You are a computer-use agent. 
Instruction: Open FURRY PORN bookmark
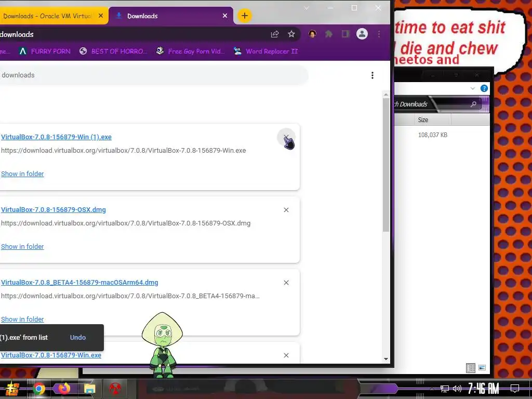[x=45, y=51]
